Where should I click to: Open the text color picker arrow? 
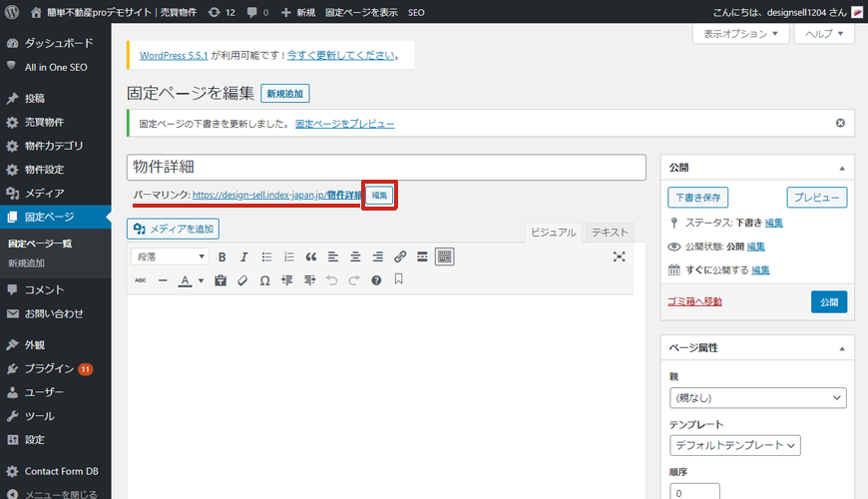pos(201,280)
